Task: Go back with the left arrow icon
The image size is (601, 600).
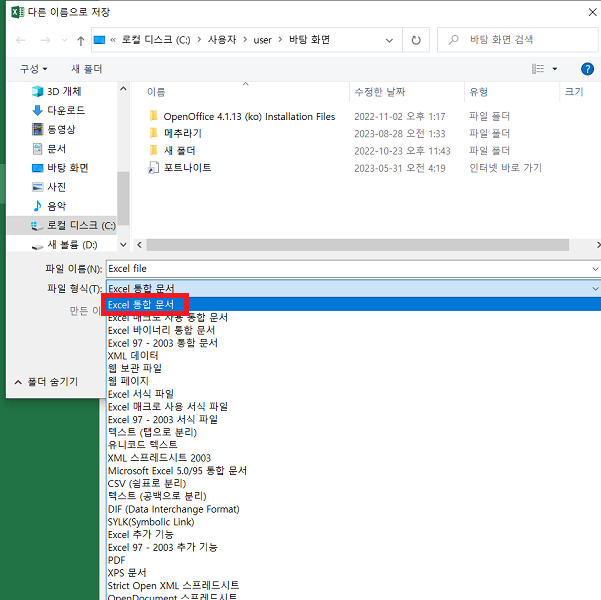Action: click(x=21, y=40)
